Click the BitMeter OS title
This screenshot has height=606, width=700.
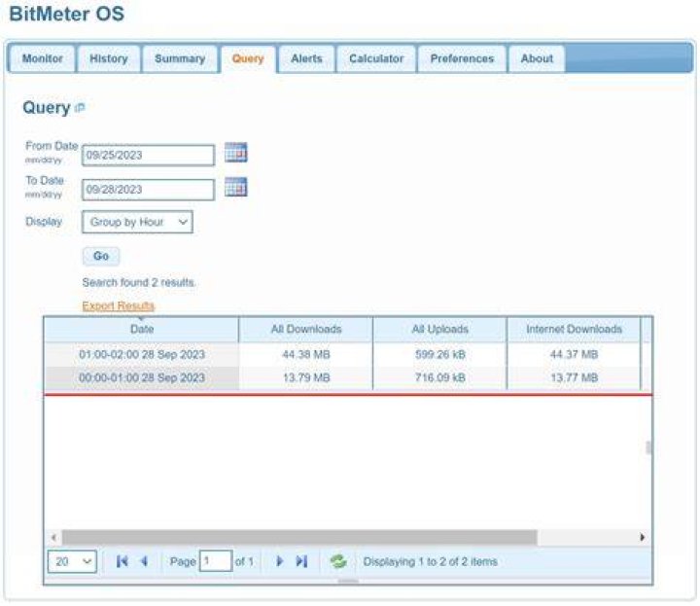tap(67, 14)
